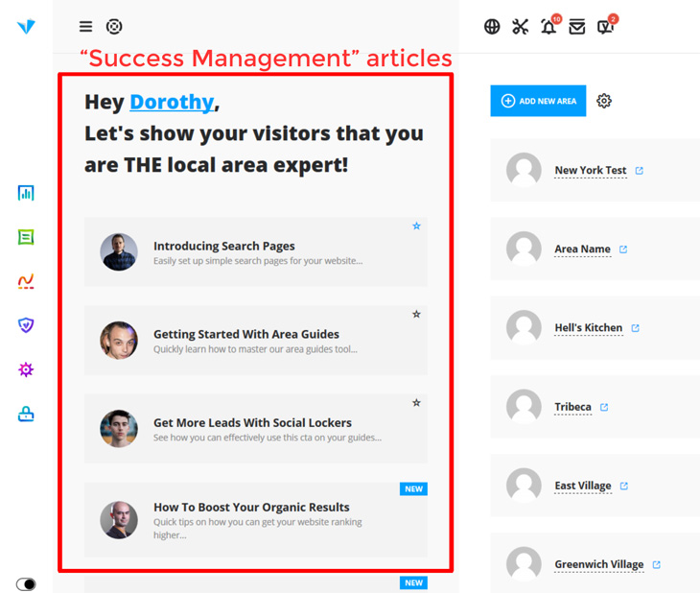The image size is (700, 593).
Task: Toggle the star on Getting Started With Area Guides
Action: (x=416, y=314)
